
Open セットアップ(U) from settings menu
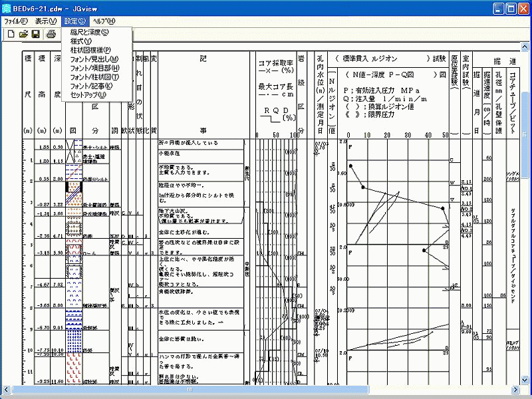pyautogui.click(x=88, y=95)
